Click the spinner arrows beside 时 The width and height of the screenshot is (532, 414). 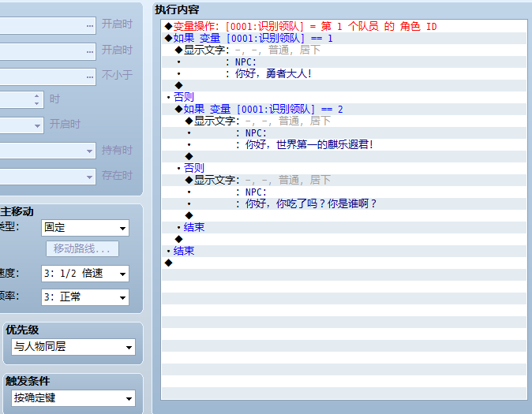tap(36, 99)
